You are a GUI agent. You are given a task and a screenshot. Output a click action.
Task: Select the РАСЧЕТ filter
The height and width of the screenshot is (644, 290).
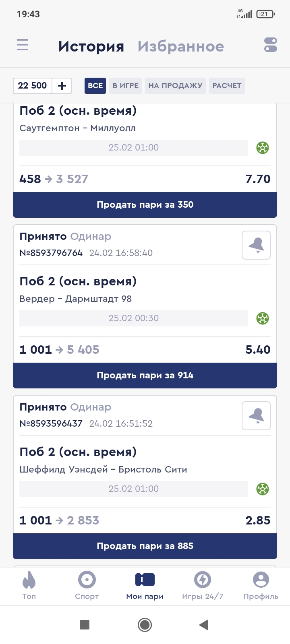tap(227, 86)
